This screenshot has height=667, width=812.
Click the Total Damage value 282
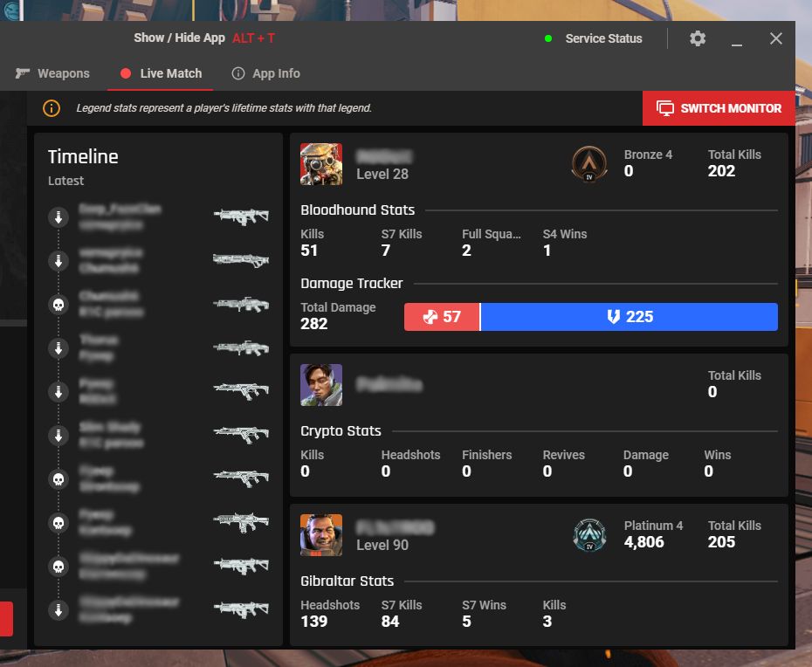(313, 324)
